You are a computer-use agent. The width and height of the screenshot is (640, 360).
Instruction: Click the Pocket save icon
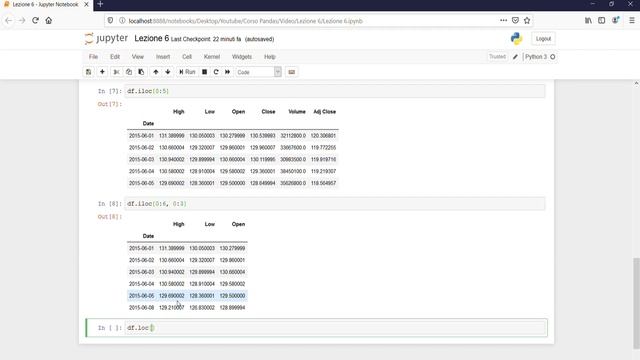pyautogui.click(x=515, y=20)
